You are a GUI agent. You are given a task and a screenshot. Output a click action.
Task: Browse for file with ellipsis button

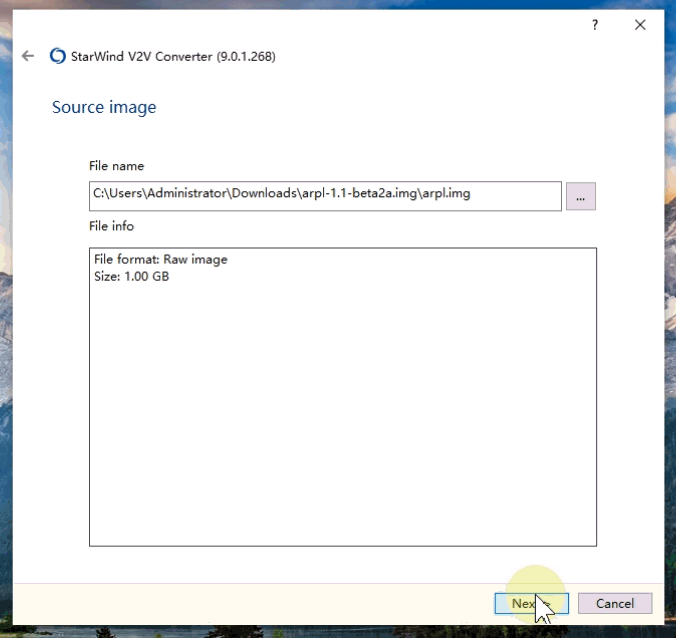click(x=581, y=197)
